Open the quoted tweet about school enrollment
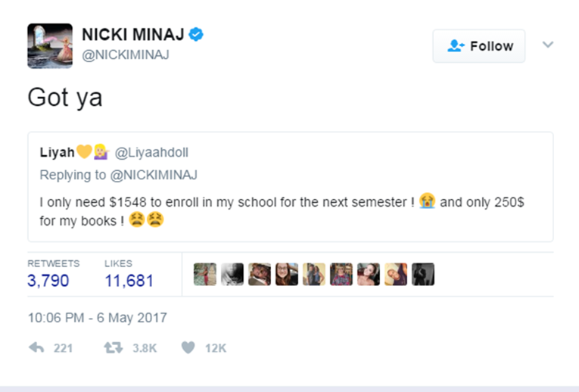 290,187
